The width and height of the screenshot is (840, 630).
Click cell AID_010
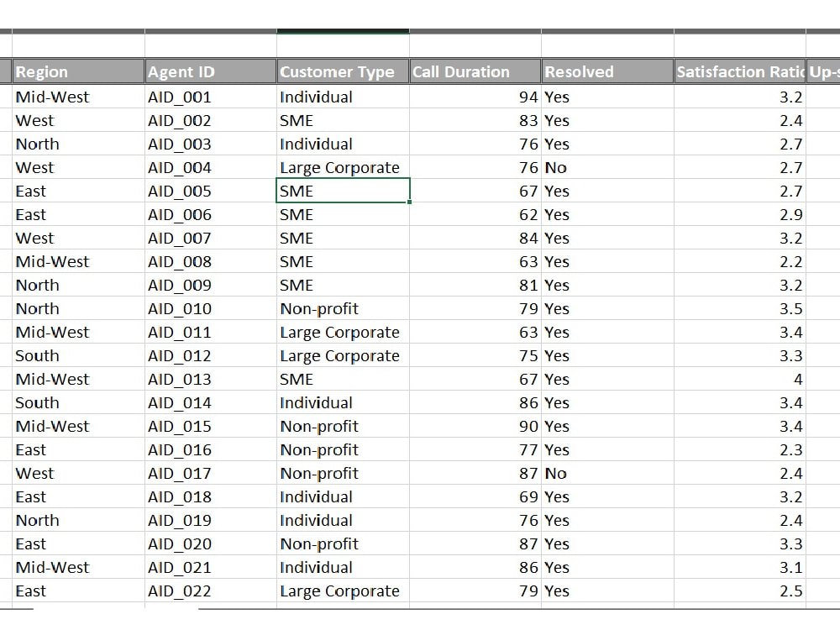click(x=211, y=309)
